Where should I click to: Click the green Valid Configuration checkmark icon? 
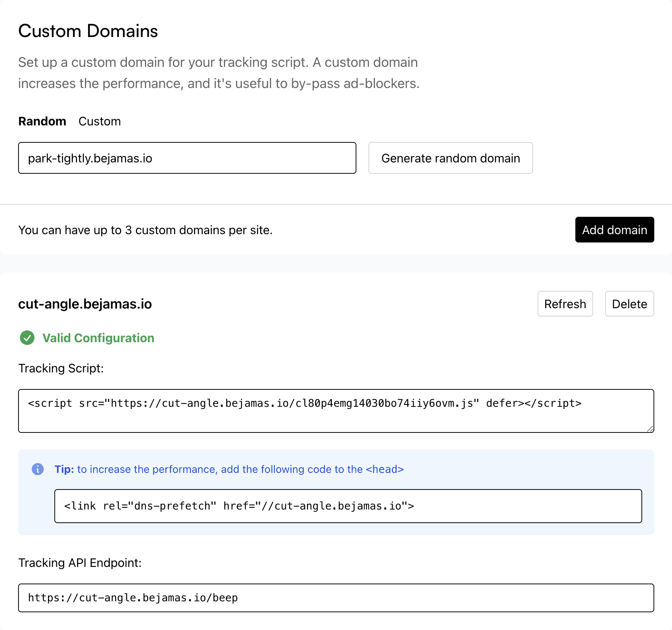click(27, 338)
